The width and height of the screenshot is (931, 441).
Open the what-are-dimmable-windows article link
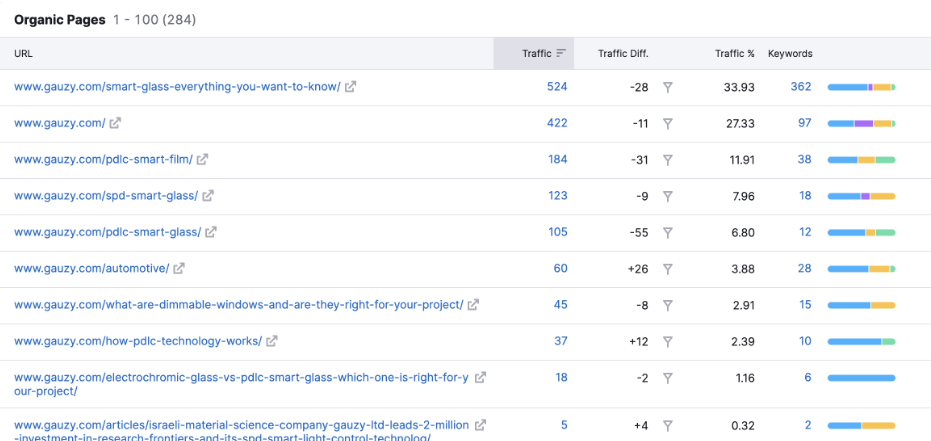[x=239, y=304]
